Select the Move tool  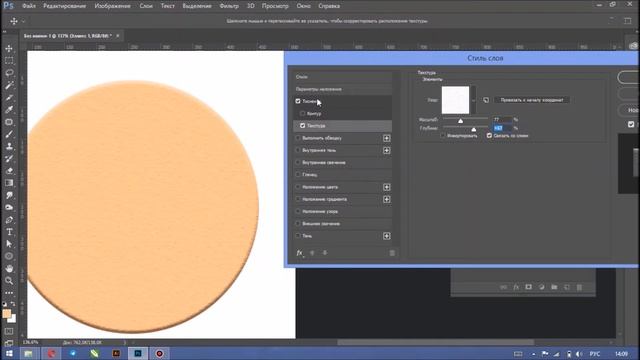click(x=9, y=49)
